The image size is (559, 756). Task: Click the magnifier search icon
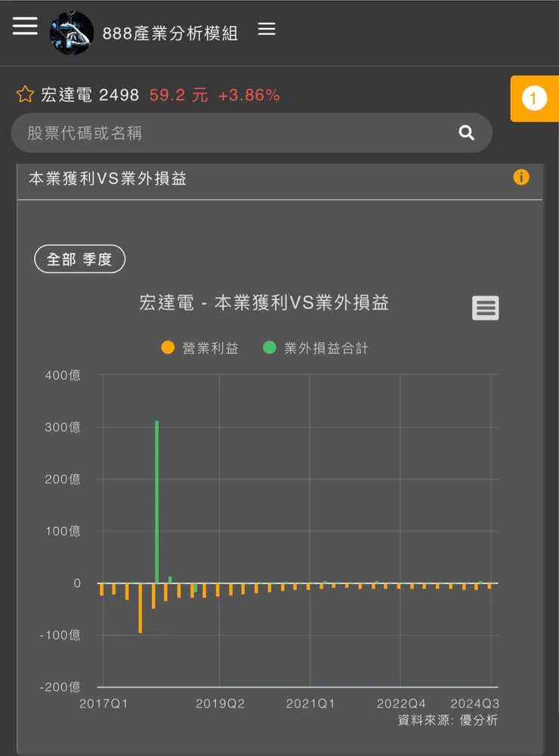(467, 132)
